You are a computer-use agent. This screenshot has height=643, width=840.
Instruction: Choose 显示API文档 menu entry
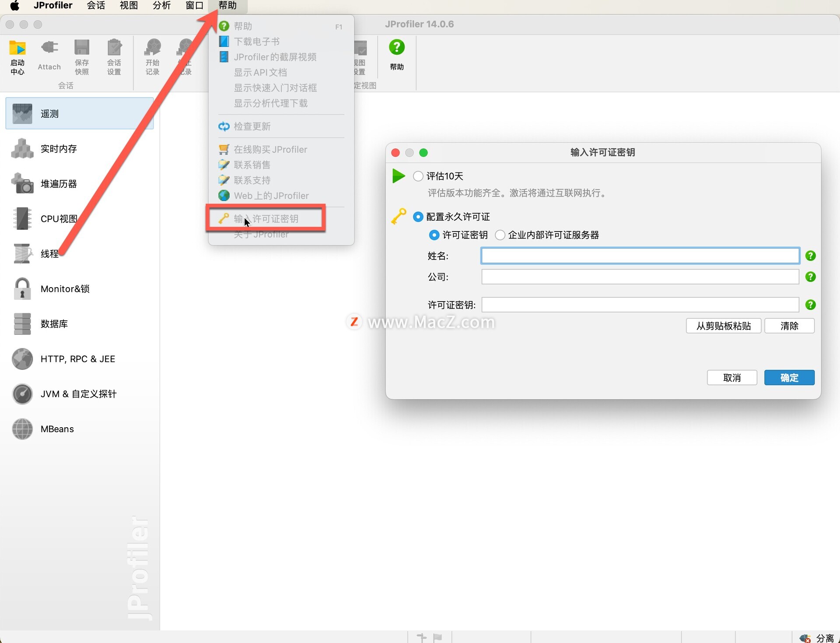point(281,72)
